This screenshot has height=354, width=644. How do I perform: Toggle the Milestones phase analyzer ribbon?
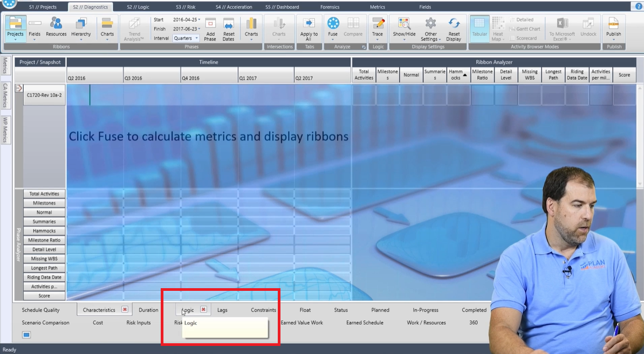[44, 202]
